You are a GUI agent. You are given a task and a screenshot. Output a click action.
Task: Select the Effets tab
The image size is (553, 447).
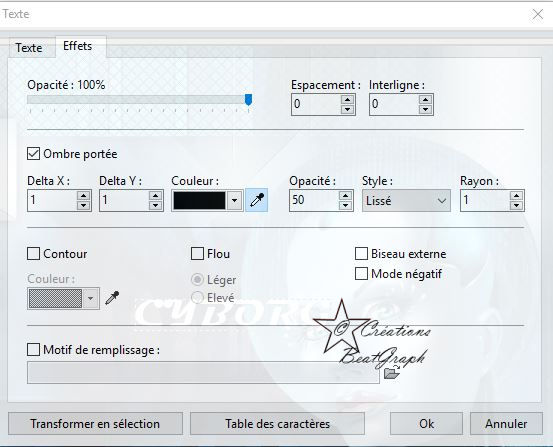tap(78, 46)
